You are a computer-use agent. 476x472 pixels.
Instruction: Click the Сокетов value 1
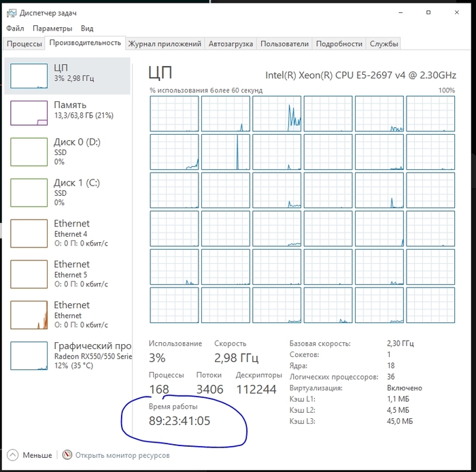(x=388, y=354)
